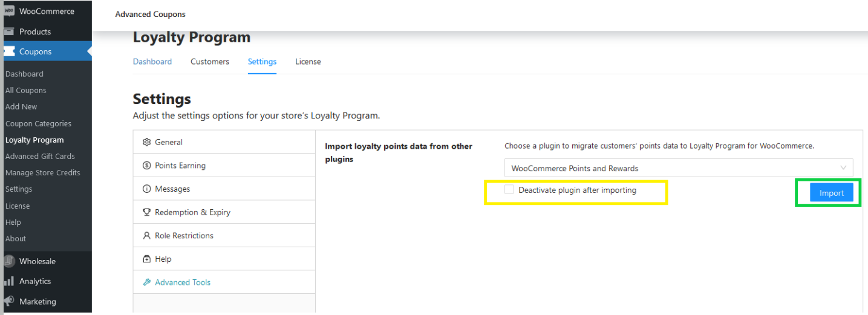The width and height of the screenshot is (868, 315).
Task: Click the wrench icon beside Advanced Tools
Action: click(x=146, y=282)
